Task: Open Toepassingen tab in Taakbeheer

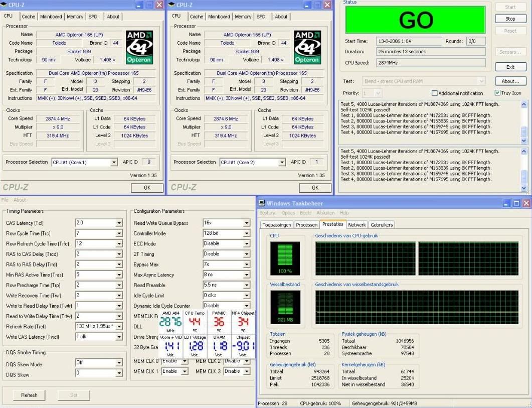Action: click(x=277, y=225)
